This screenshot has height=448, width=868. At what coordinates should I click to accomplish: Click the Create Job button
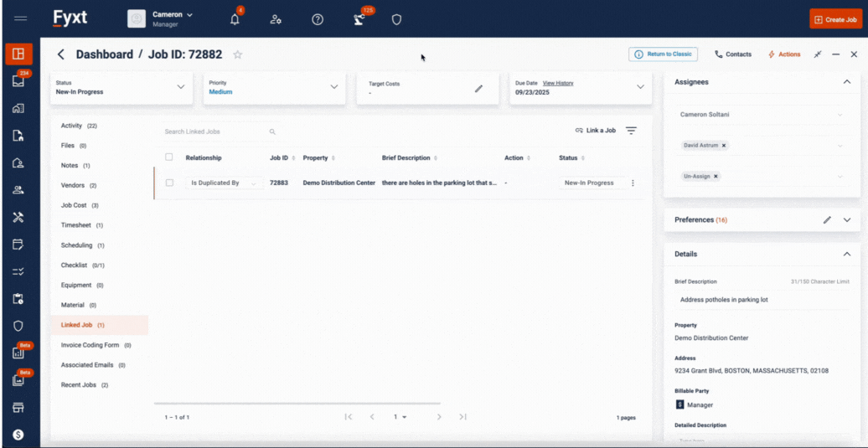coord(835,19)
